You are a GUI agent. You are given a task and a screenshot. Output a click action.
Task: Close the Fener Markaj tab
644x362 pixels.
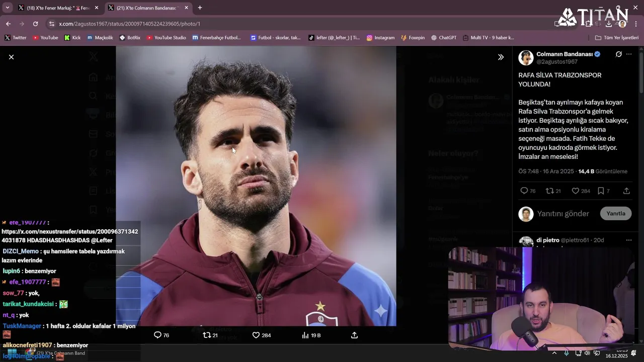point(97,8)
